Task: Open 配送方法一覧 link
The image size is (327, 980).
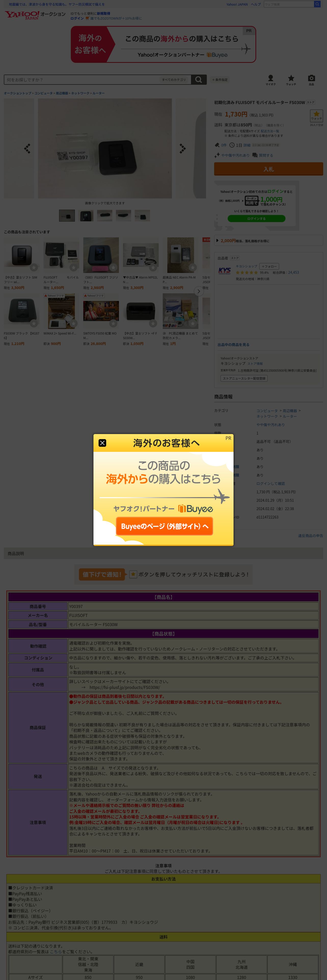Action: click(x=270, y=131)
